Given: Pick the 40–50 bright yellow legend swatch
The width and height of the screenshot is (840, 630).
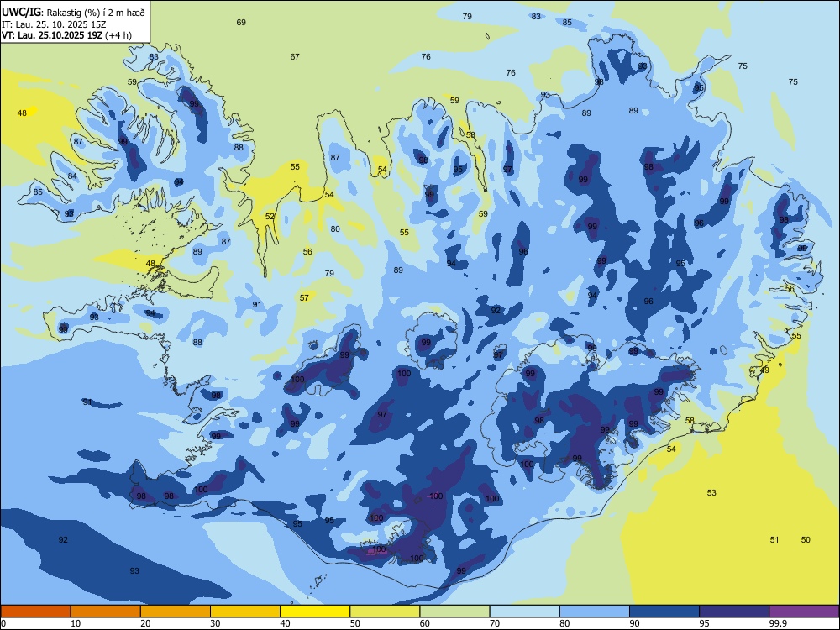Looking at the screenshot, I should click(x=315, y=612).
